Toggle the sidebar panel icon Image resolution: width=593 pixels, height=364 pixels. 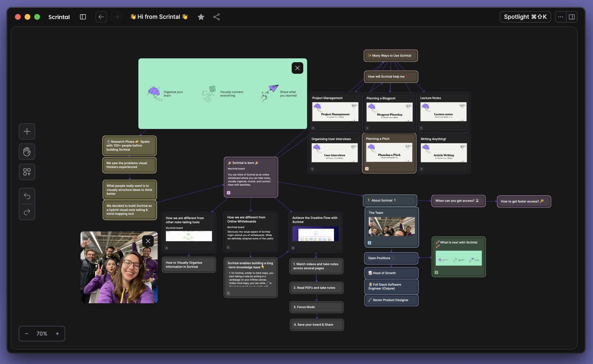[x=83, y=17]
